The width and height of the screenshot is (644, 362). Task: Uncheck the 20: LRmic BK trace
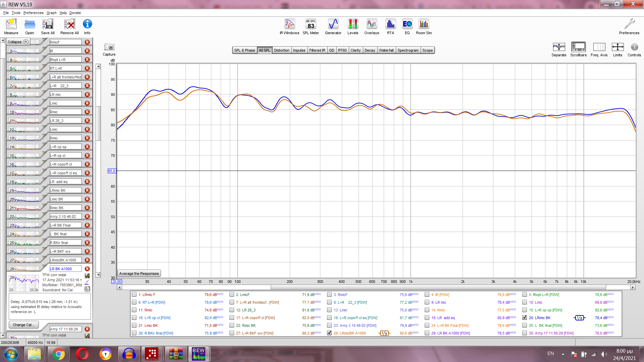[525, 318]
